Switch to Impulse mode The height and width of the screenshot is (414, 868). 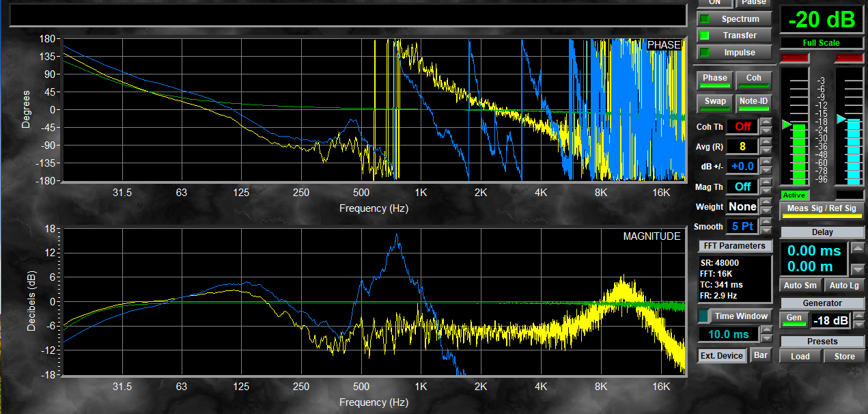735,53
